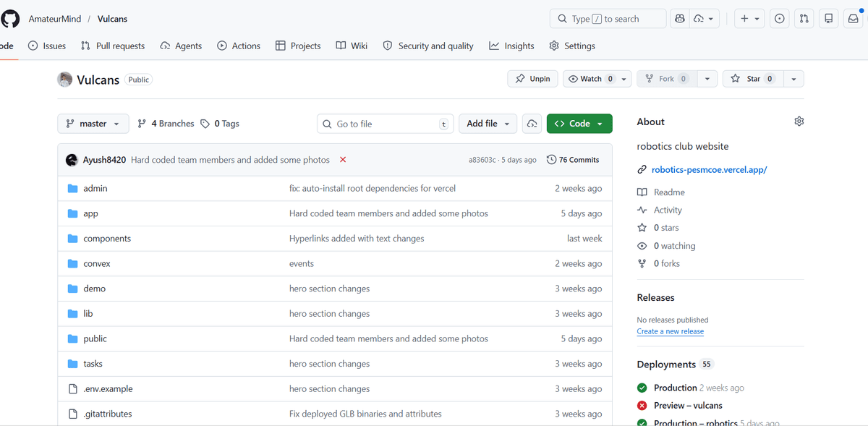Click "Hyperlinks added with text changes" commit message
The image size is (868, 426).
[357, 239]
